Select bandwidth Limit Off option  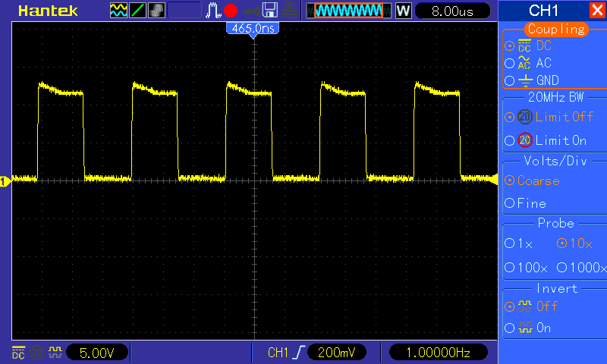509,117
